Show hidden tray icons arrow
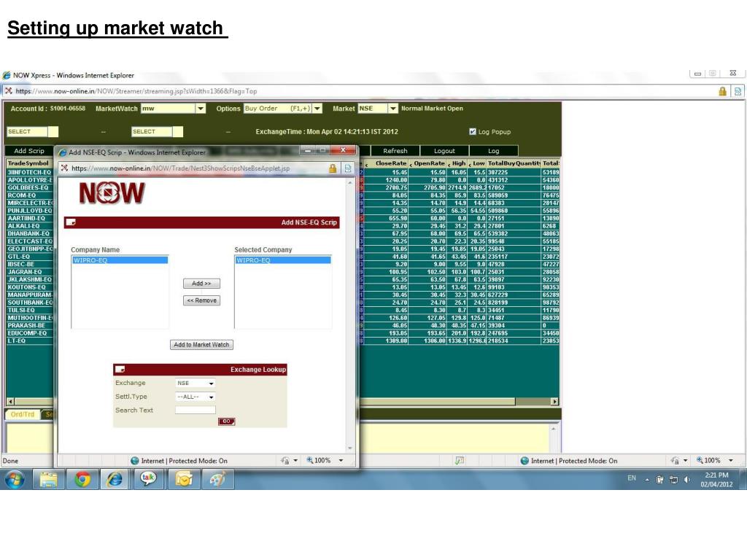The image size is (747, 560). [647, 480]
